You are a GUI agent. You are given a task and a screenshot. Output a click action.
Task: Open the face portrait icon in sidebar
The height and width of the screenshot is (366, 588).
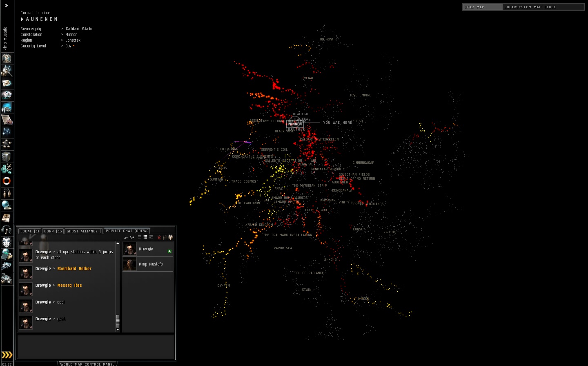coord(7,242)
